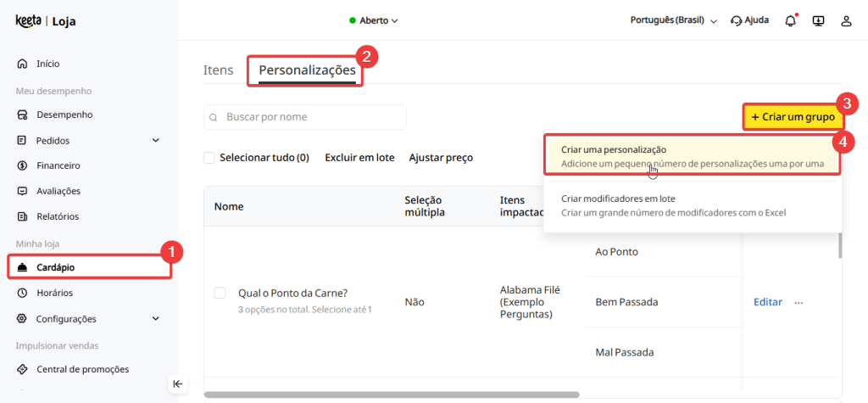
Task: Click the three-dots more options icon
Action: pos(798,302)
